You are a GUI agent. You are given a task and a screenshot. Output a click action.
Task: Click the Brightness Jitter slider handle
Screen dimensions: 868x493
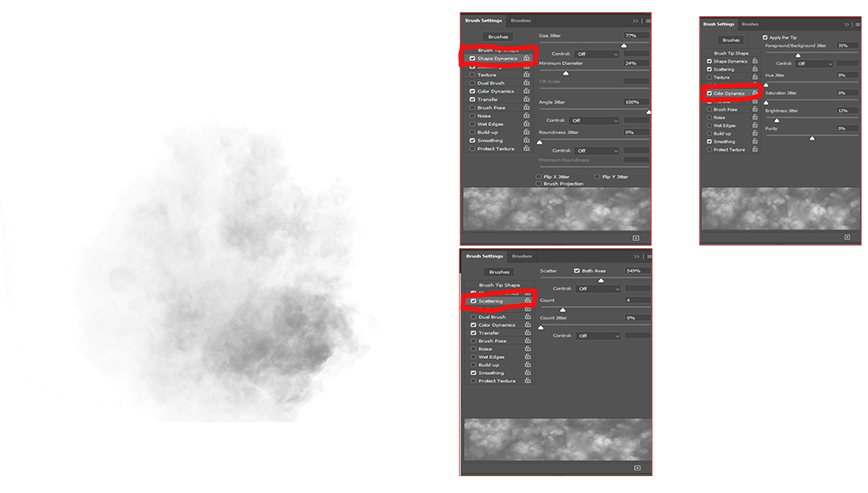pyautogui.click(x=776, y=120)
